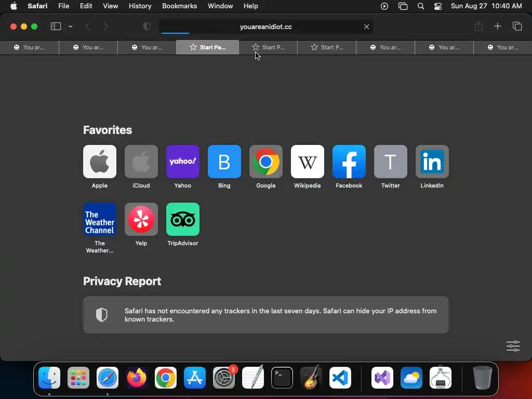The width and height of the screenshot is (532, 399).
Task: Open the Safari app menu
Action: 37,6
